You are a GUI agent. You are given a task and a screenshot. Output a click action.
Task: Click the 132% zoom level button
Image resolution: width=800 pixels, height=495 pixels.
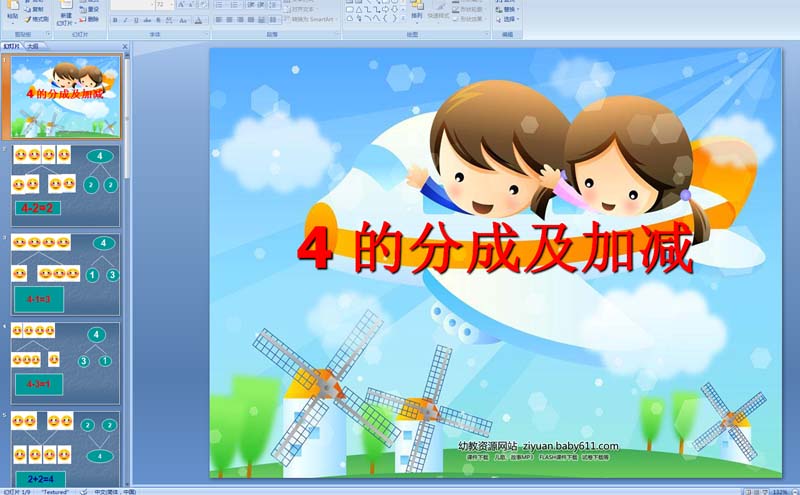point(781,491)
